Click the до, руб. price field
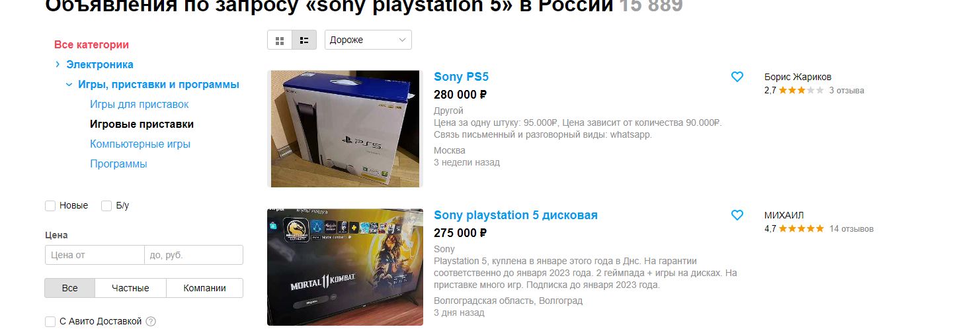Viewport: 980px width, 333px height. click(x=194, y=255)
